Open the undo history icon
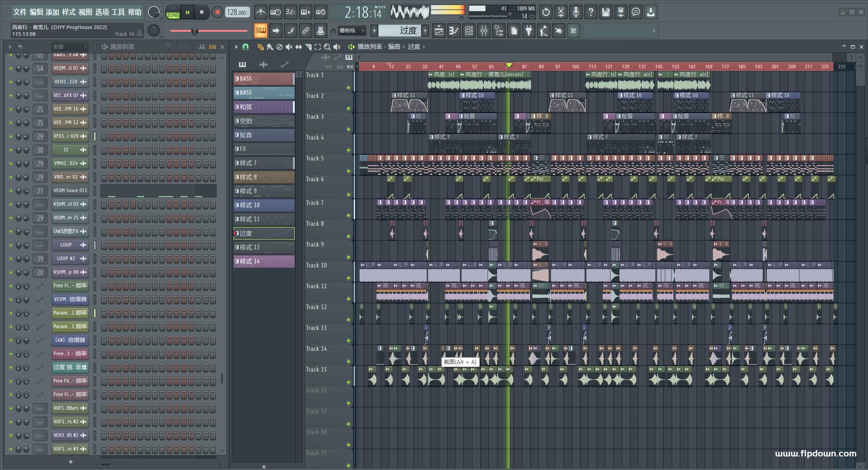 (546, 12)
